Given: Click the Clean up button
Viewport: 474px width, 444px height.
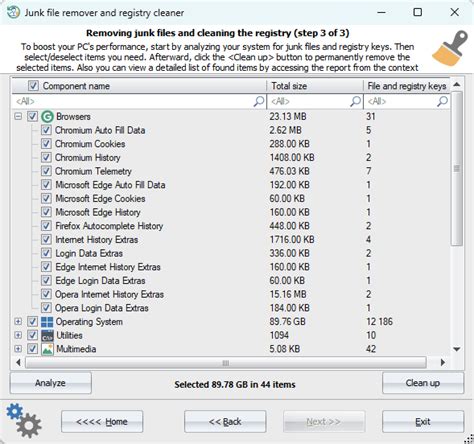Looking at the screenshot, I should [x=423, y=383].
